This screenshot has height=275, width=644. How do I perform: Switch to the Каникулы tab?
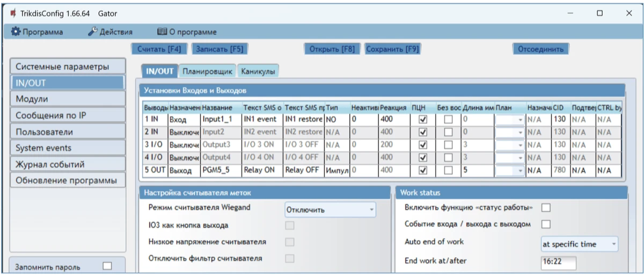click(x=258, y=71)
